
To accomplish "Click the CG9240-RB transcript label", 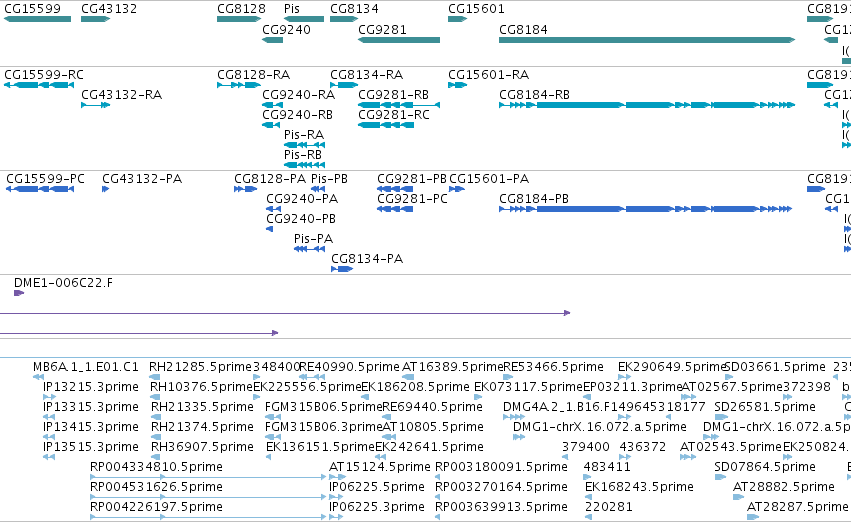I will 297,114.
